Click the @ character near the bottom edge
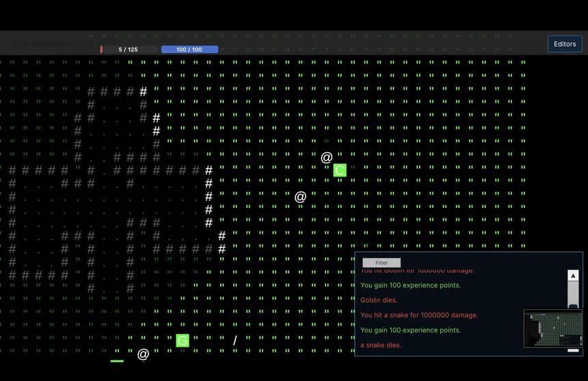 pyautogui.click(x=143, y=354)
